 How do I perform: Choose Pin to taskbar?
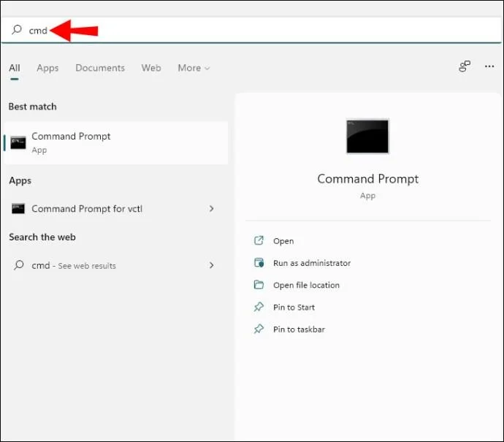pyautogui.click(x=299, y=329)
